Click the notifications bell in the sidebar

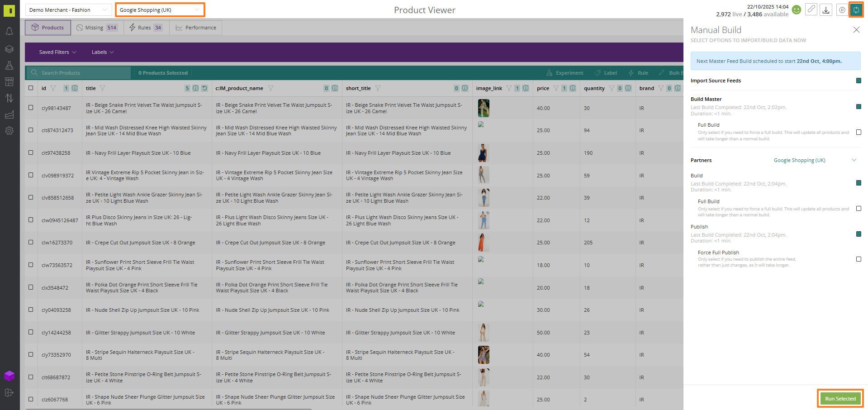pos(9,31)
